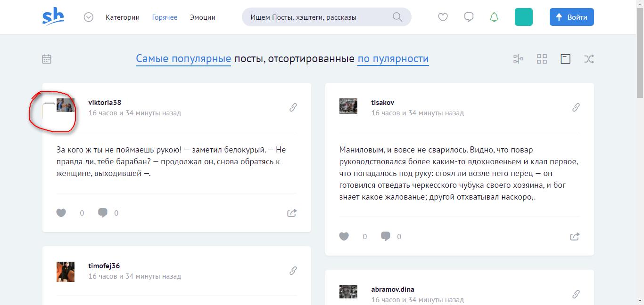Click the magnifier search icon
The height and width of the screenshot is (305, 644).
(x=397, y=17)
